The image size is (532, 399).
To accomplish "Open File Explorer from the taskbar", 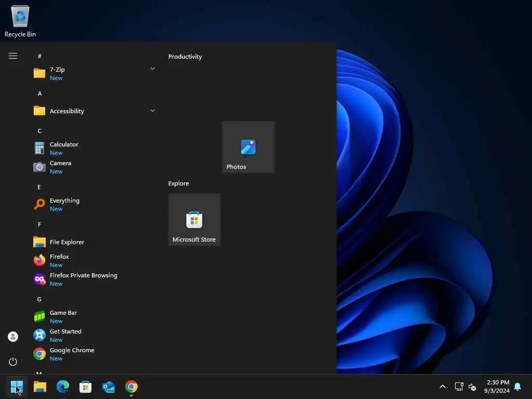I will (39, 387).
